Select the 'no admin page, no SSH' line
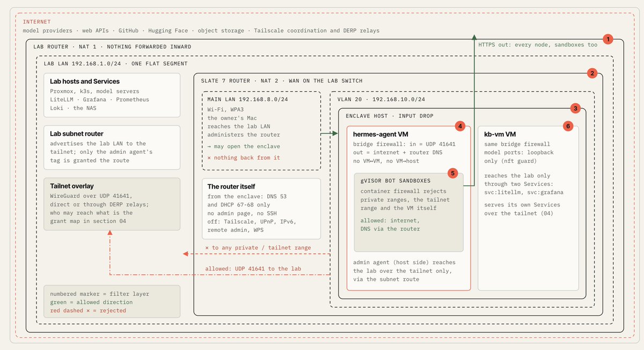 243,213
